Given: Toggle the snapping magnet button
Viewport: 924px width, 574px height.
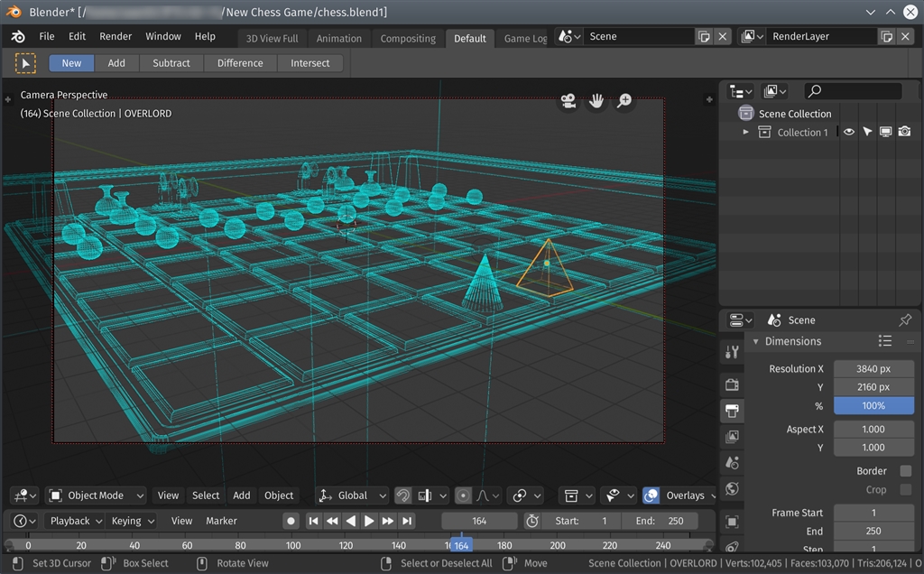Looking at the screenshot, I should [x=403, y=495].
